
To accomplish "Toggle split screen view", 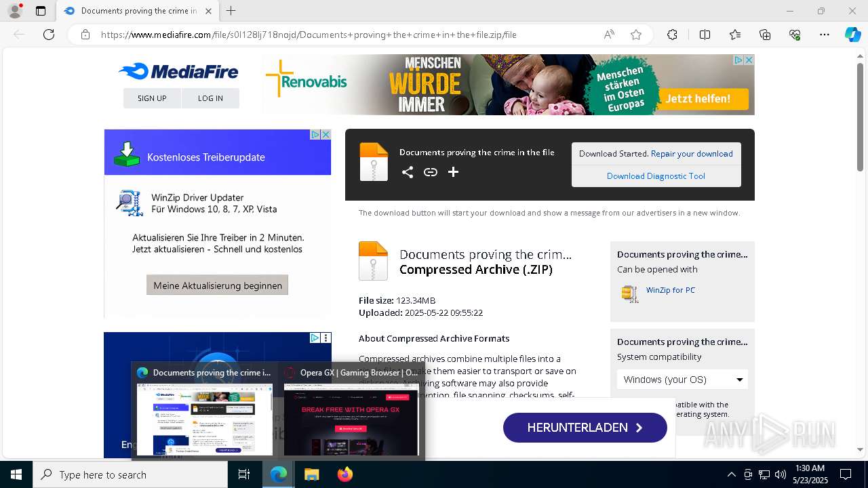I will pos(705,35).
